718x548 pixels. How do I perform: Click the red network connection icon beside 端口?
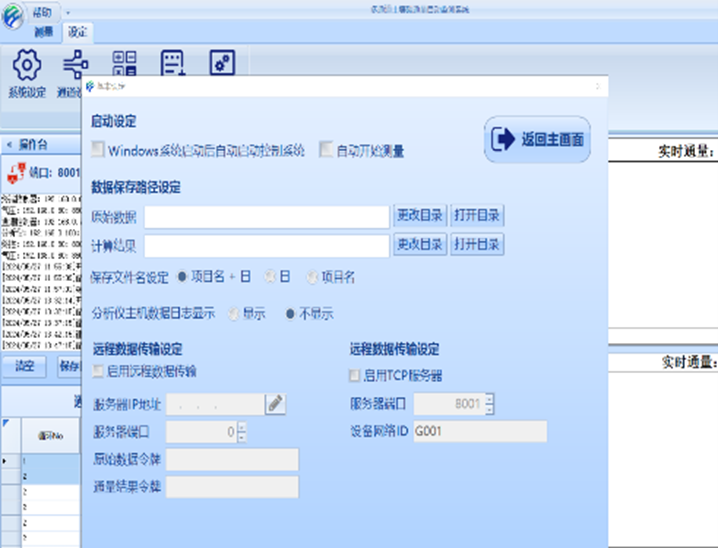pos(16,173)
